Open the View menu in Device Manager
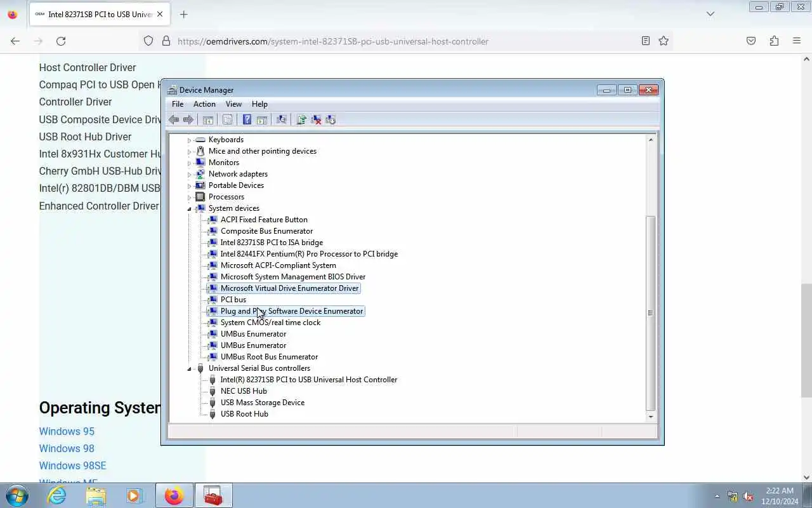Image resolution: width=812 pixels, height=508 pixels. point(233,104)
